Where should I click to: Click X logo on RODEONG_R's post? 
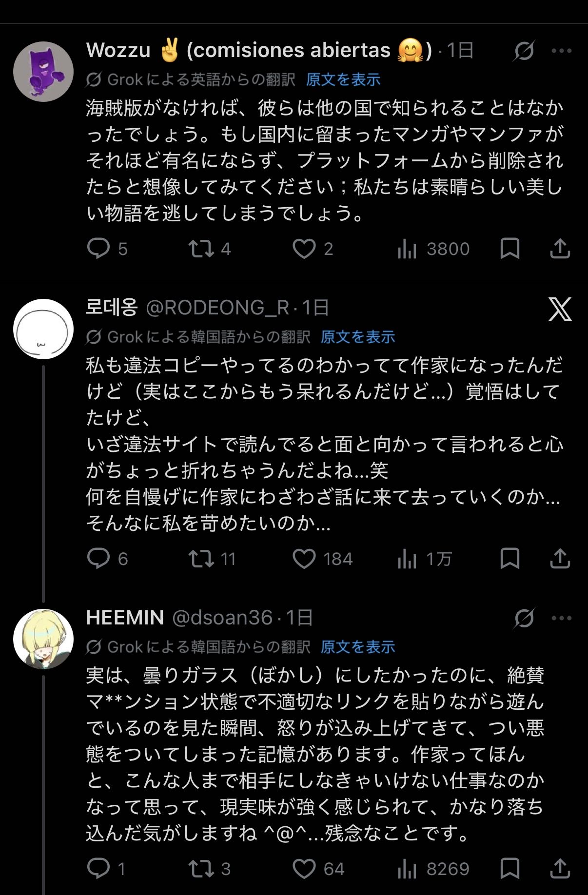(x=560, y=309)
